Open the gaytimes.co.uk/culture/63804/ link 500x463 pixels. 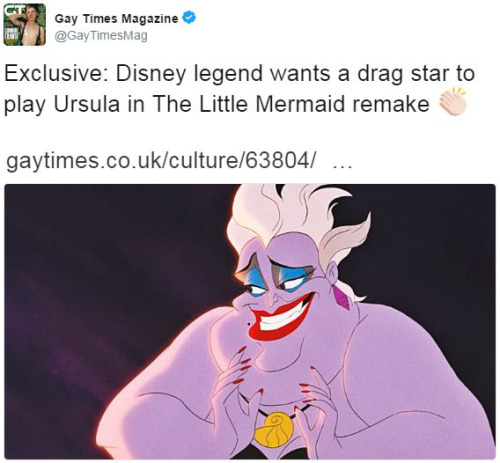pyautogui.click(x=160, y=161)
